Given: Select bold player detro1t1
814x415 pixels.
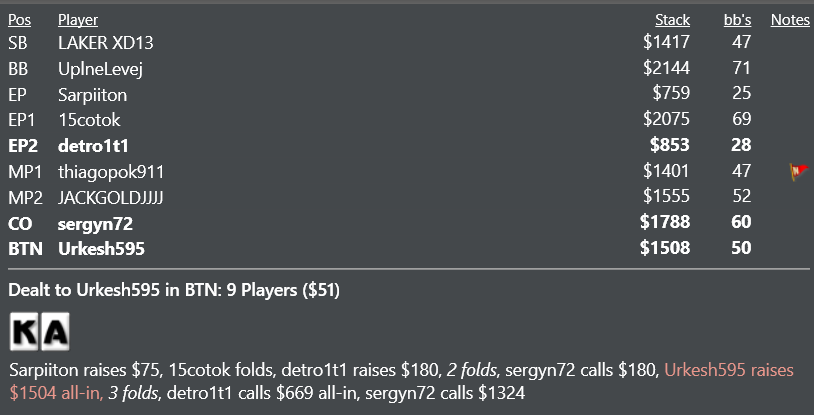Looking at the screenshot, I should pyautogui.click(x=93, y=146).
